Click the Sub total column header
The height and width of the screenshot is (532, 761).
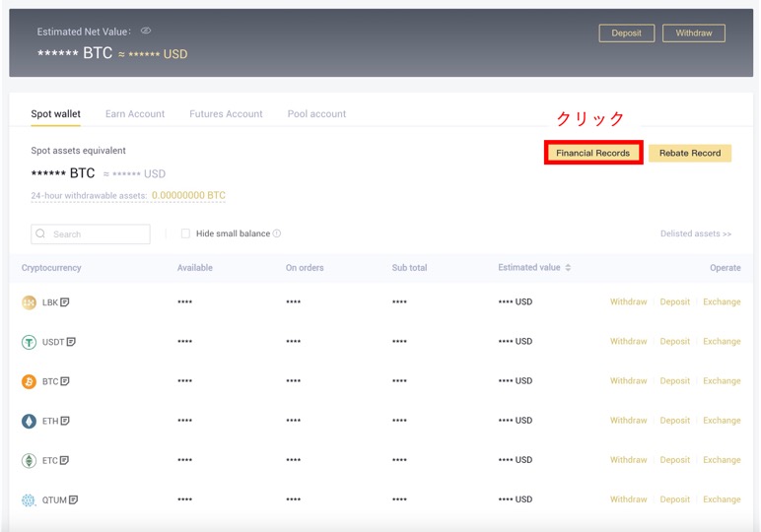coord(409,268)
